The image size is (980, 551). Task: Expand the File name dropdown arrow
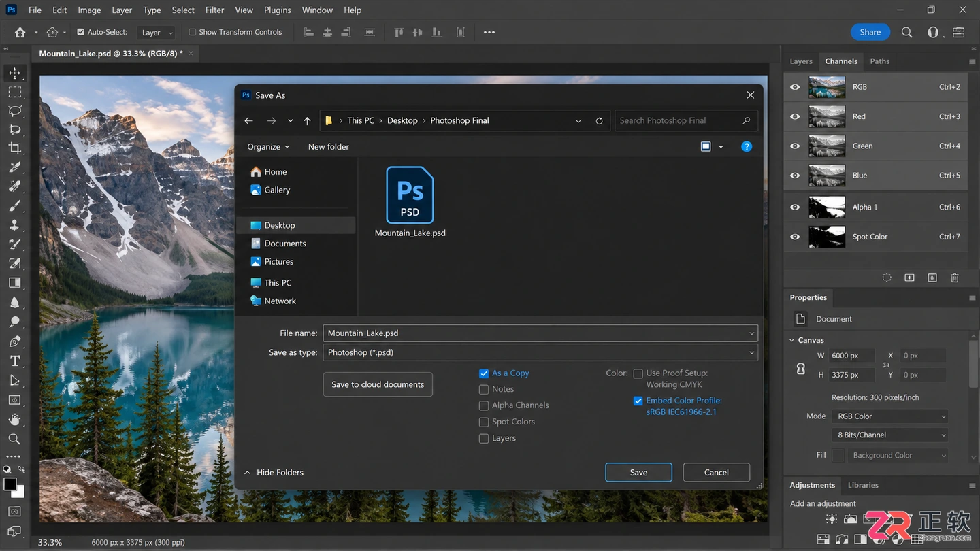pos(751,333)
